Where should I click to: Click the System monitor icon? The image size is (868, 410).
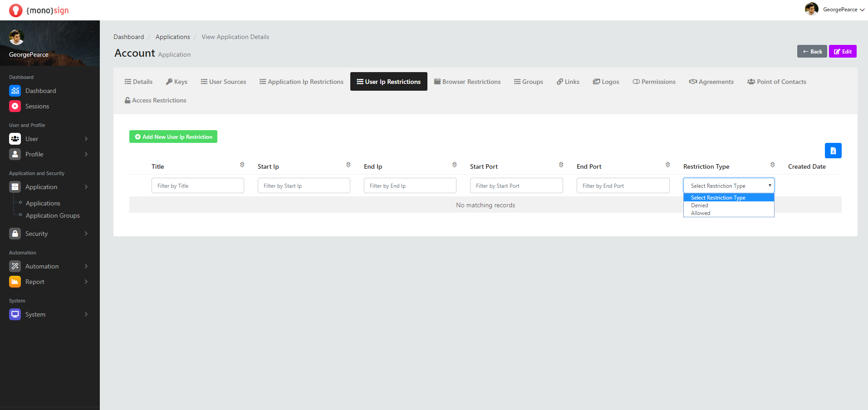15,314
